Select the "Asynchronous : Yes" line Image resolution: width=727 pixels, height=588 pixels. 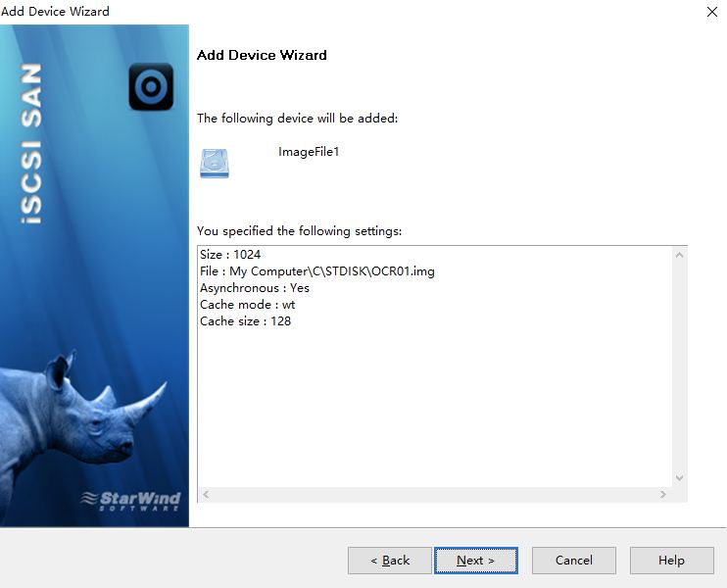point(255,288)
